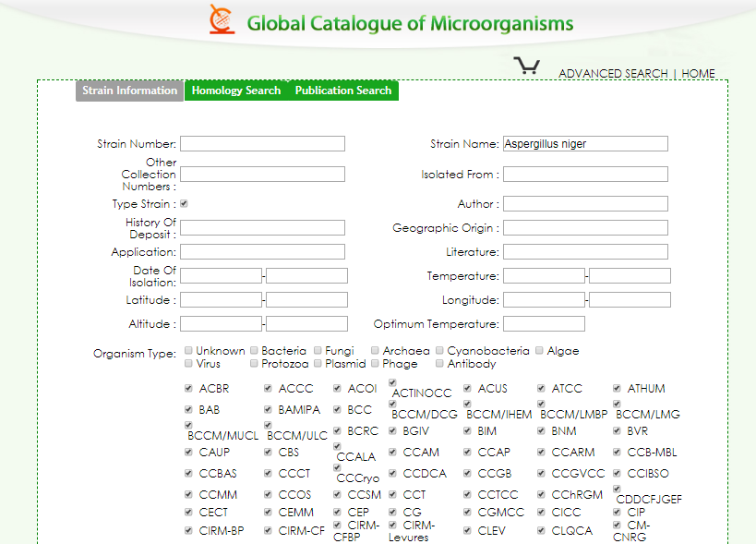
Task: Check the Unknown organism type
Action: (188, 350)
